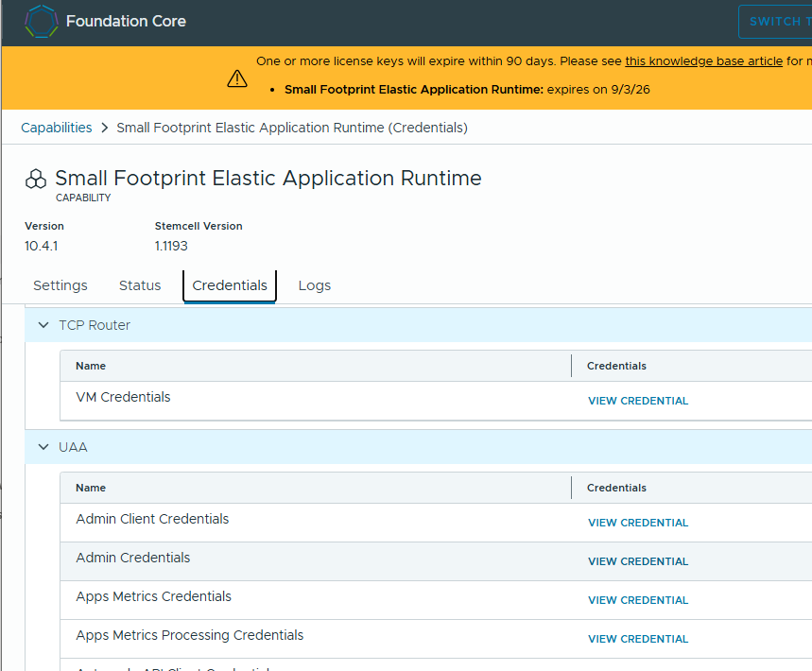
Task: View credential for Apps Metrics Credentials
Action: [x=638, y=600]
